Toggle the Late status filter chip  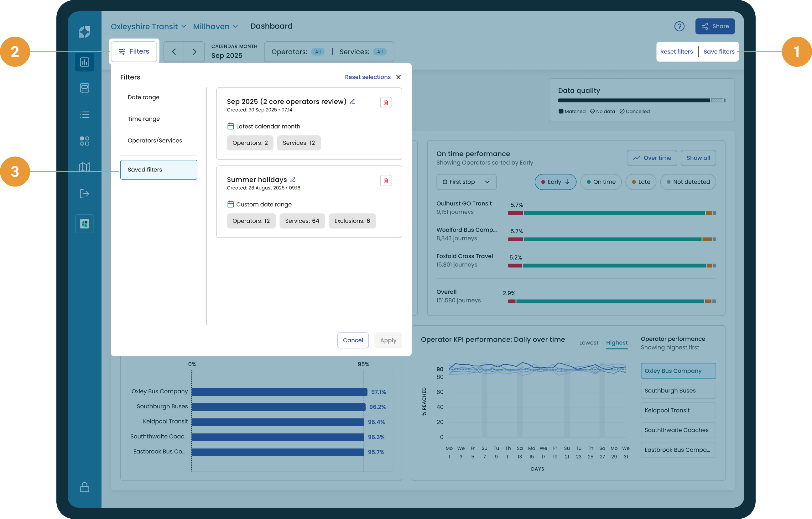pyautogui.click(x=640, y=182)
